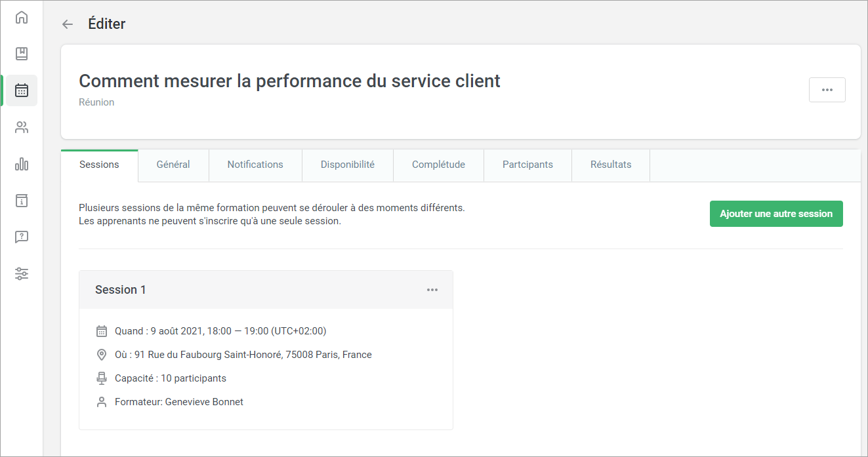Image resolution: width=868 pixels, height=457 pixels.
Task: View the Résultats tab
Action: point(610,165)
